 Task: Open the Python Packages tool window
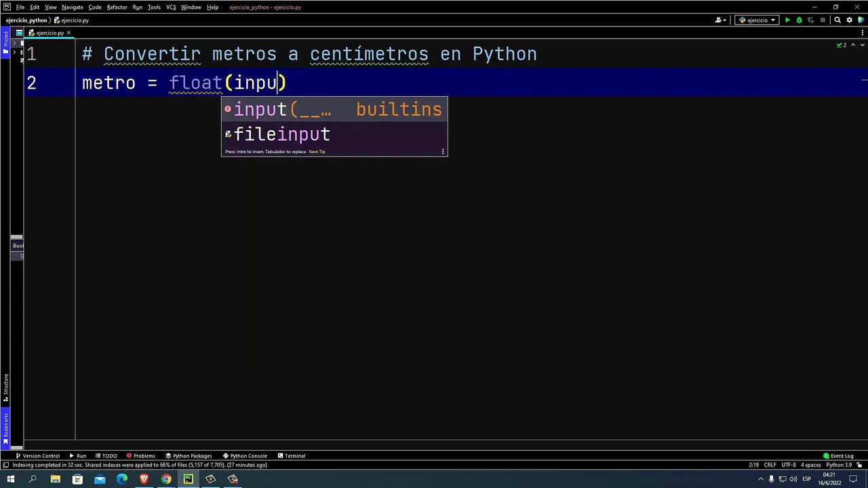tap(189, 456)
